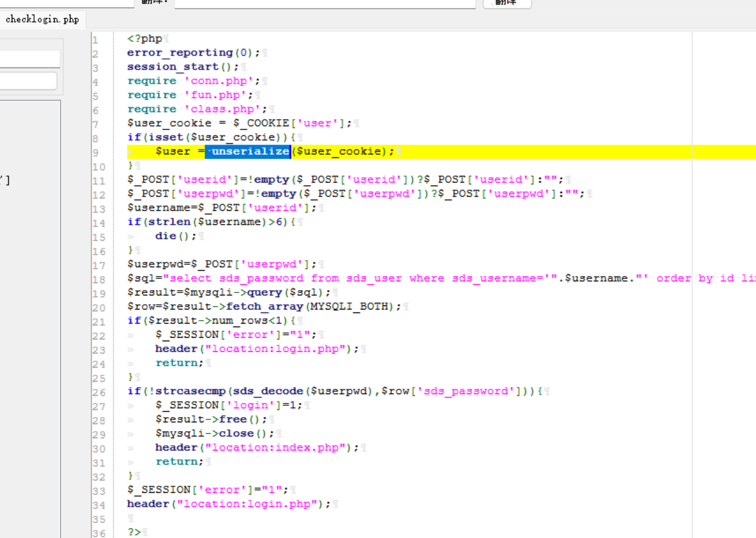Click the require 'class.php' line

197,109
